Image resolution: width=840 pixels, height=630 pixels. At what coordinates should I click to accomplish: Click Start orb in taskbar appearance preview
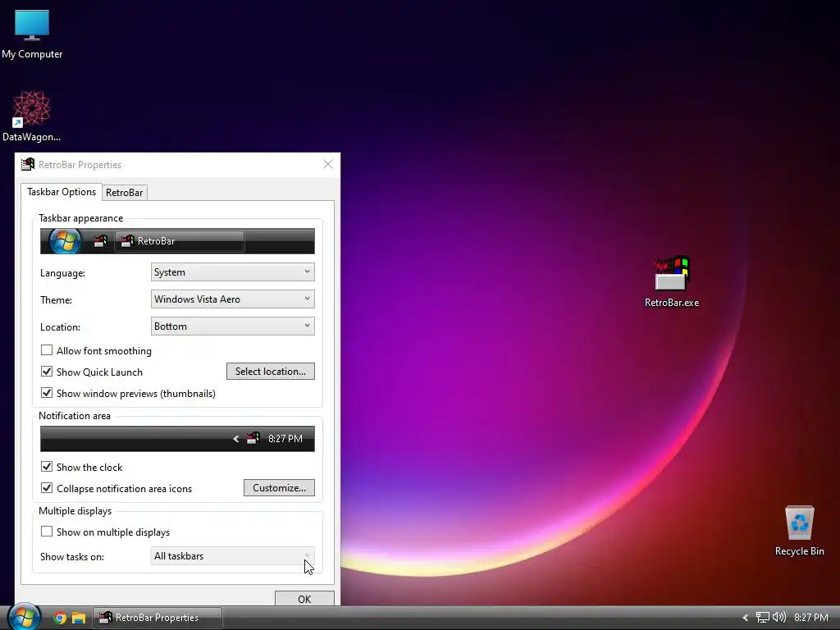pos(65,241)
